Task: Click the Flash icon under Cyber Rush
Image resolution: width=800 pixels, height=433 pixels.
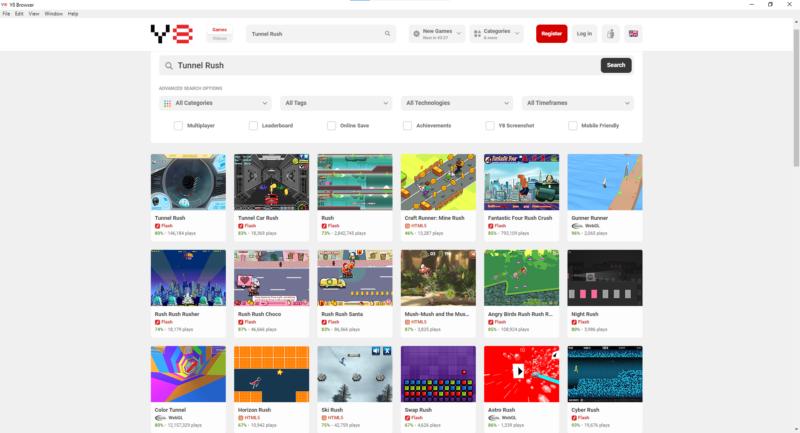Action: [x=574, y=418]
